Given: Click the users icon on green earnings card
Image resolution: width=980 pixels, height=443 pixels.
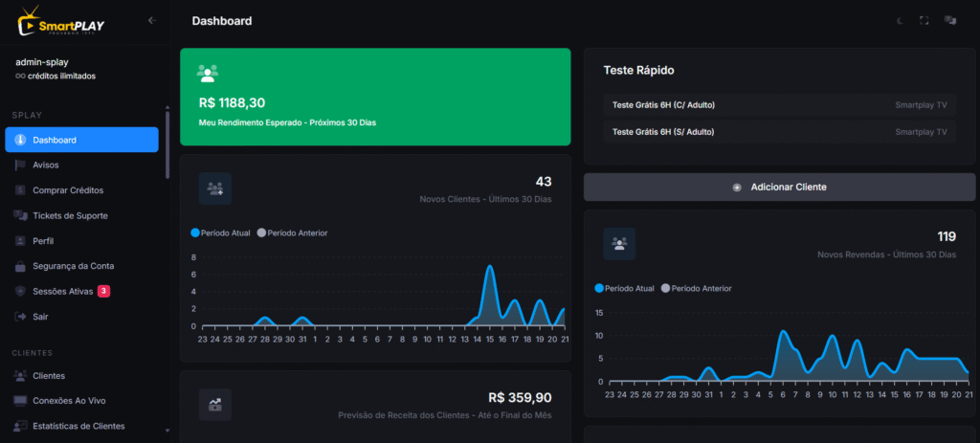Looking at the screenshot, I should pos(207,74).
